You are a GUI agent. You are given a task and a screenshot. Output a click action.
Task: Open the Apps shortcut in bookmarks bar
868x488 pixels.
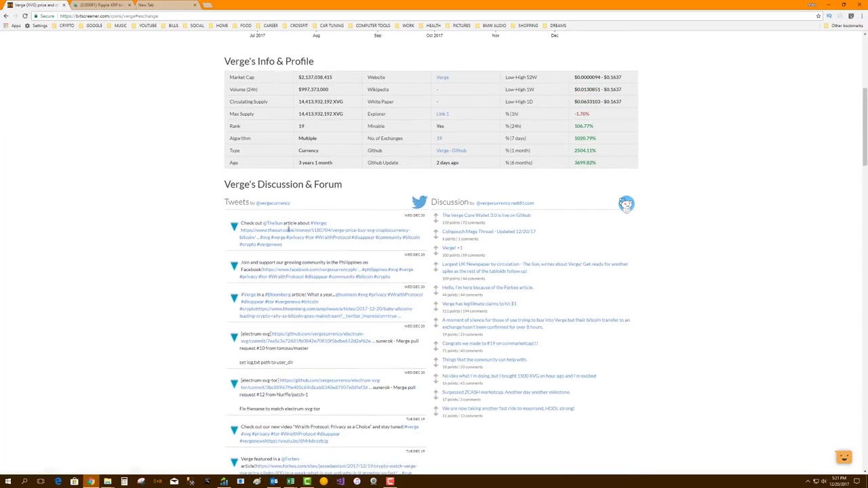tap(12, 26)
